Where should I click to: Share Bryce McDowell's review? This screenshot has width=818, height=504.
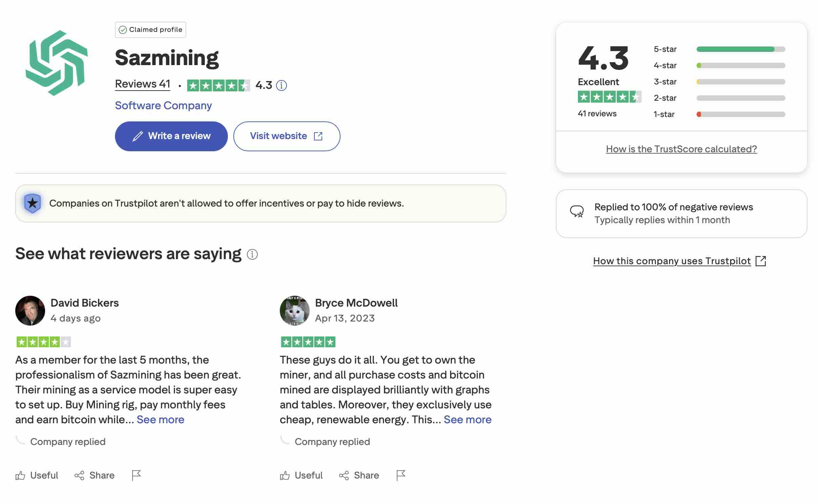point(359,475)
